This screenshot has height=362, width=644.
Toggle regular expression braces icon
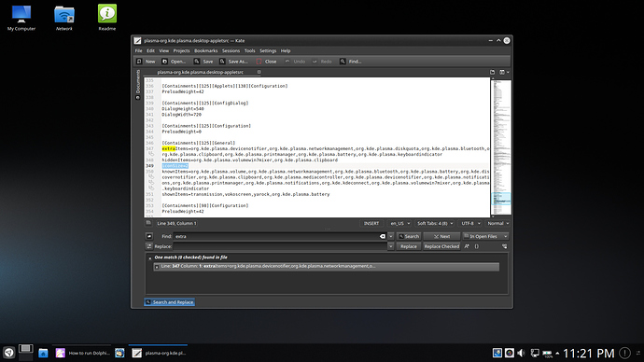point(476,246)
